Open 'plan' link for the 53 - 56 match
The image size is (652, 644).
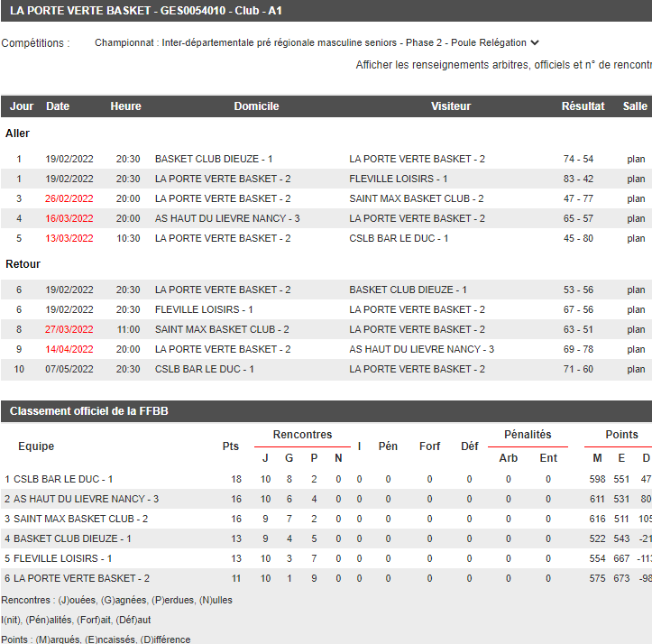coord(636,290)
